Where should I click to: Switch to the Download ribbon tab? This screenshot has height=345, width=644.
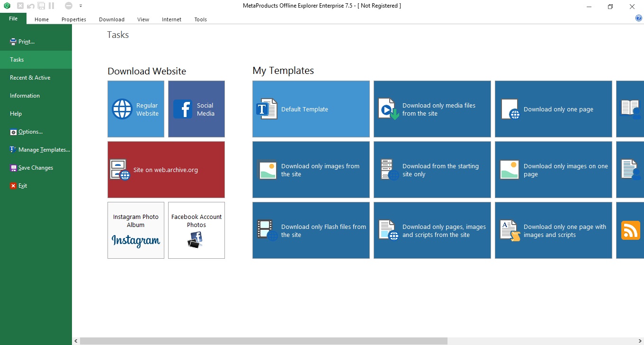click(x=112, y=19)
